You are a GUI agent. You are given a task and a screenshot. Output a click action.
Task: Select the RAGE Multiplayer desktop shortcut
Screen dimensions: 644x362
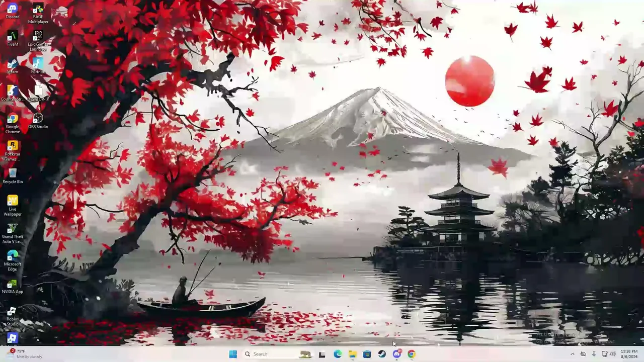(x=38, y=14)
